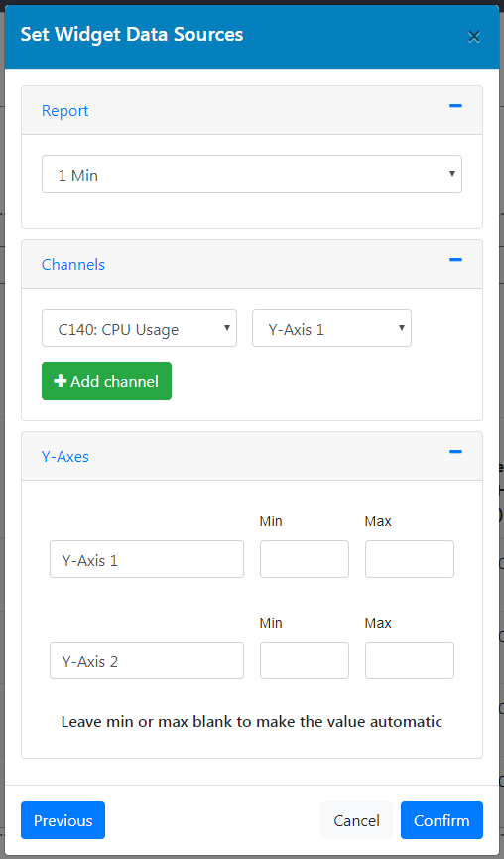Image resolution: width=504 pixels, height=859 pixels.
Task: Open the C140: CPU Usage channel dropdown
Action: click(x=139, y=328)
